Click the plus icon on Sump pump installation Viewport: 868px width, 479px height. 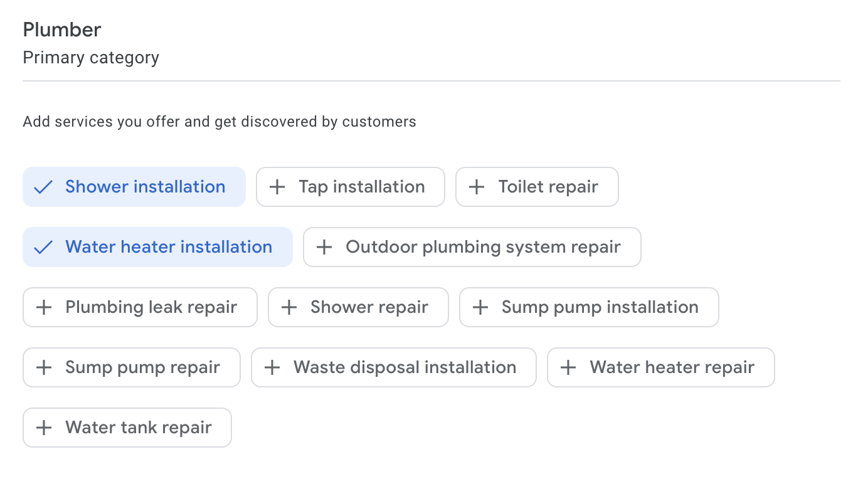[x=480, y=307]
